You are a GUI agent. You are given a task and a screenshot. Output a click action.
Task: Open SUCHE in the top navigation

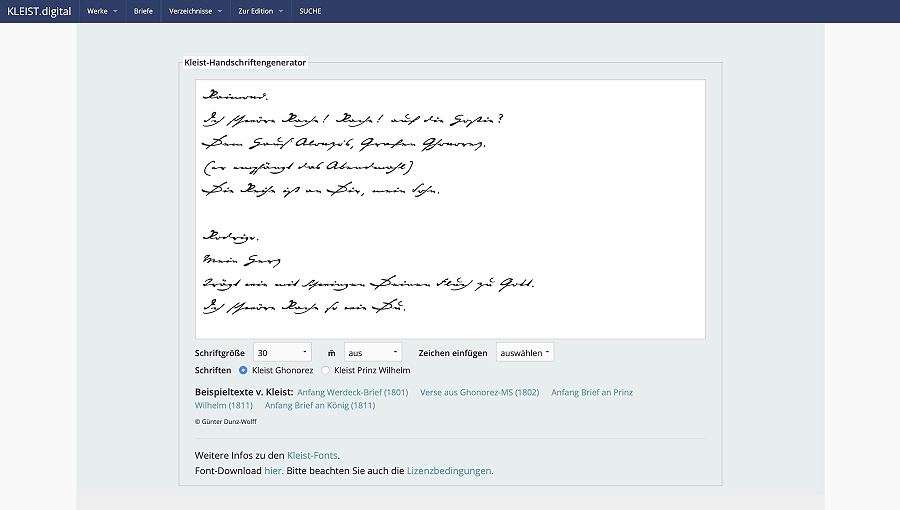(311, 11)
